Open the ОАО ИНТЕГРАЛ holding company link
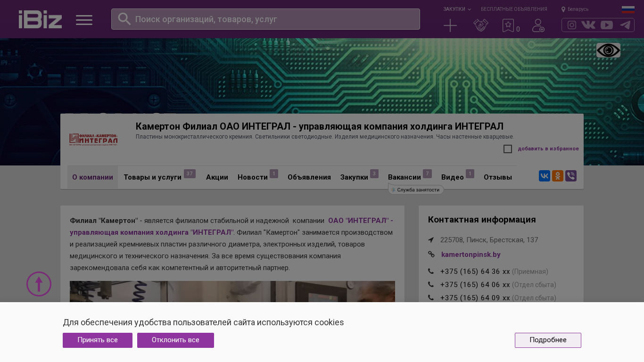Viewport: 644px width, 362px height. tap(231, 226)
